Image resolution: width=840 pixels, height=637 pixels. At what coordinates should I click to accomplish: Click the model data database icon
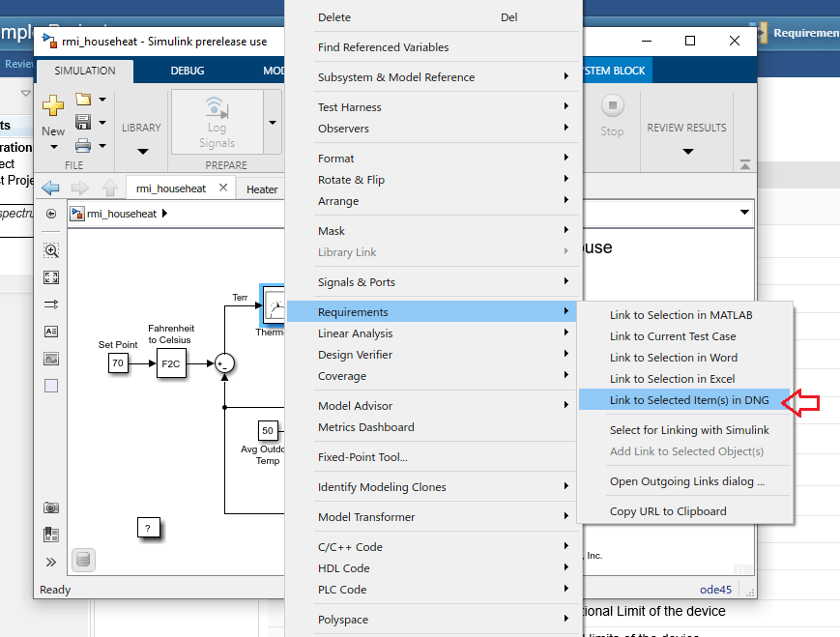click(83, 561)
